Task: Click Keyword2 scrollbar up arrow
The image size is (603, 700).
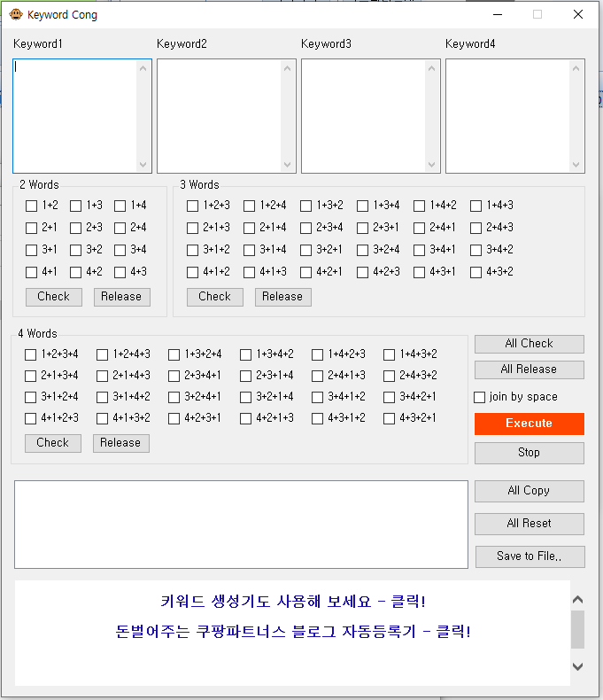Action: (x=287, y=68)
